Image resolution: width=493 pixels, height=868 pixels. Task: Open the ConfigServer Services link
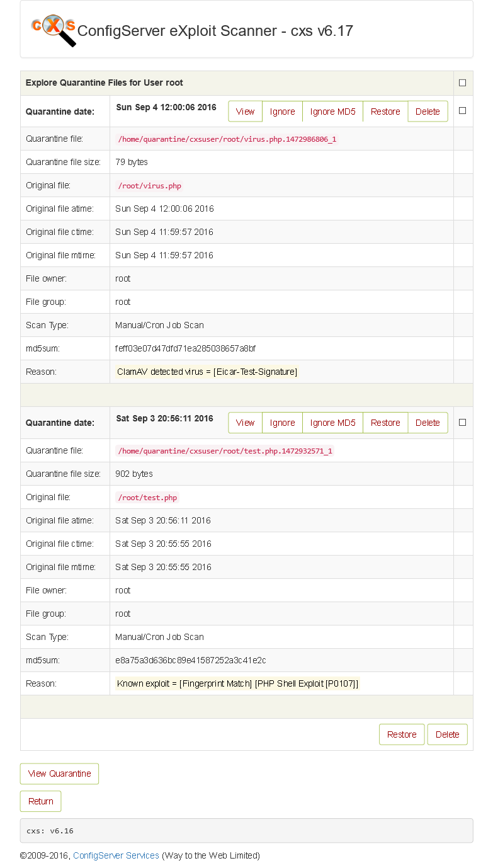(x=116, y=855)
